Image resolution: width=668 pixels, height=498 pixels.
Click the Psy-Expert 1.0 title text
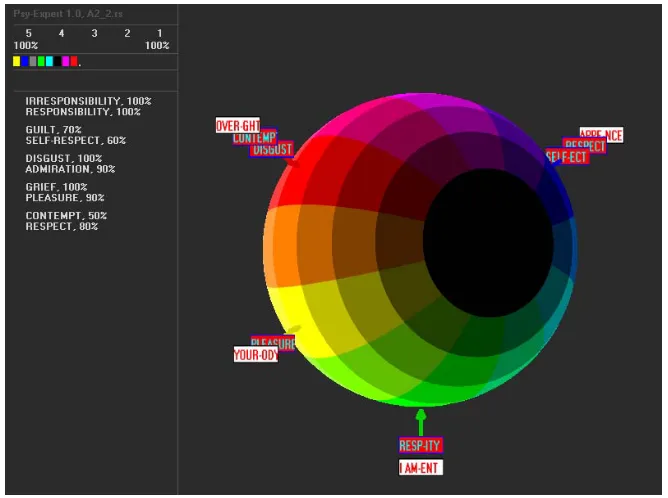[x=68, y=14]
